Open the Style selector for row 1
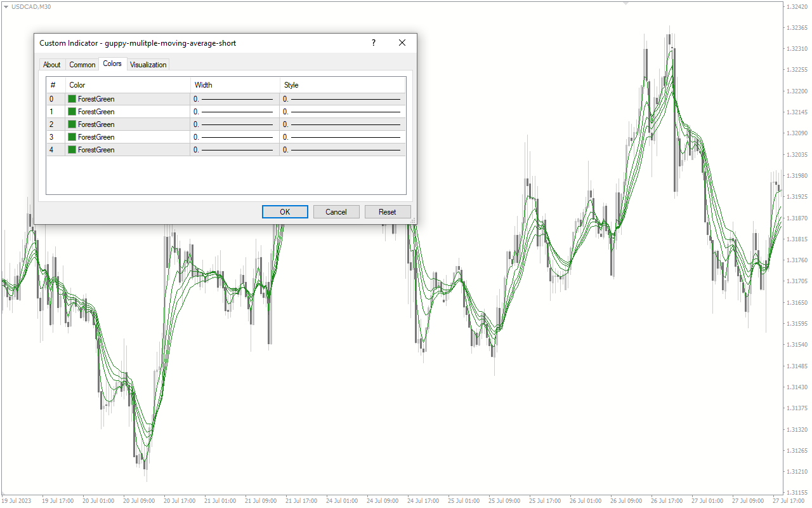812x508 pixels. pyautogui.click(x=343, y=112)
